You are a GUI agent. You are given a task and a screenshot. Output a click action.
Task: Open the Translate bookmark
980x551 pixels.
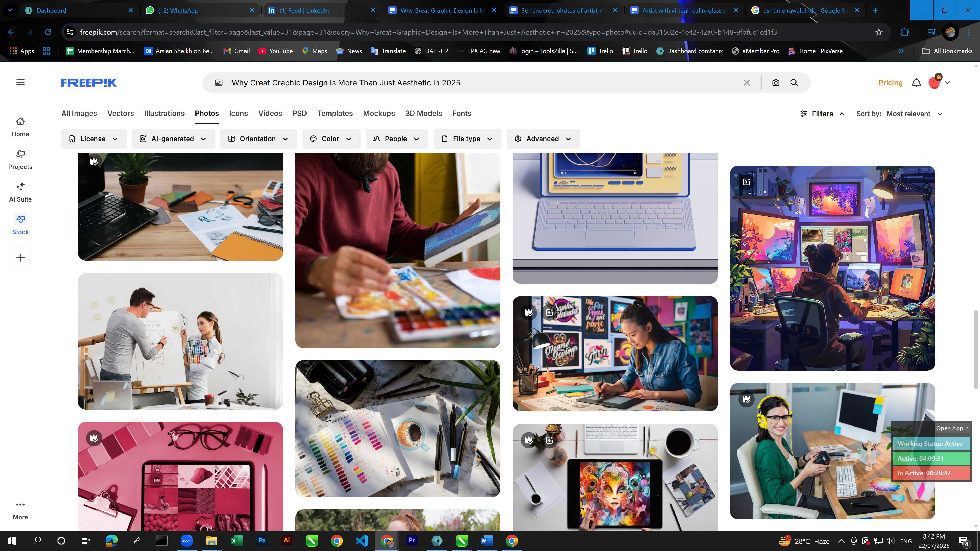point(388,51)
